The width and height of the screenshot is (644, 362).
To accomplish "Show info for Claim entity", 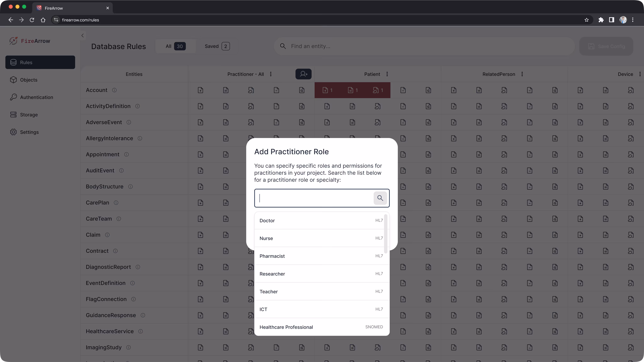I will [x=107, y=235].
